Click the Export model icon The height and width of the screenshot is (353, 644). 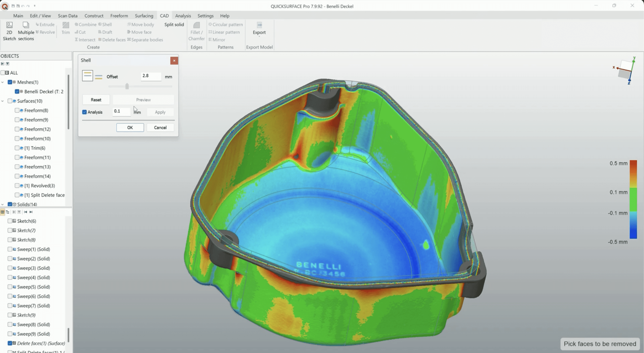tap(259, 25)
